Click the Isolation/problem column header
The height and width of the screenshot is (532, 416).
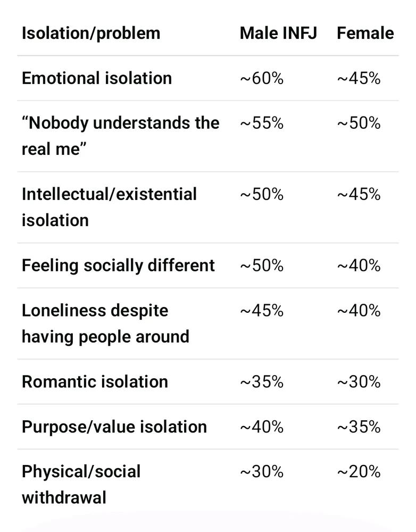click(x=91, y=34)
